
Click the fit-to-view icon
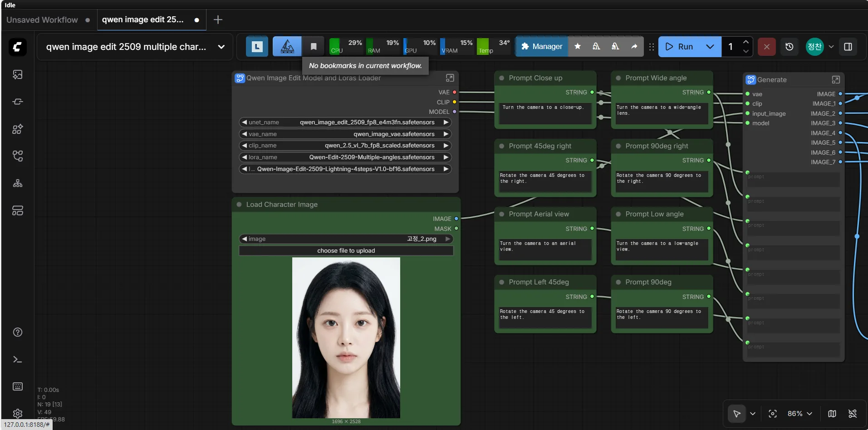pyautogui.click(x=773, y=413)
